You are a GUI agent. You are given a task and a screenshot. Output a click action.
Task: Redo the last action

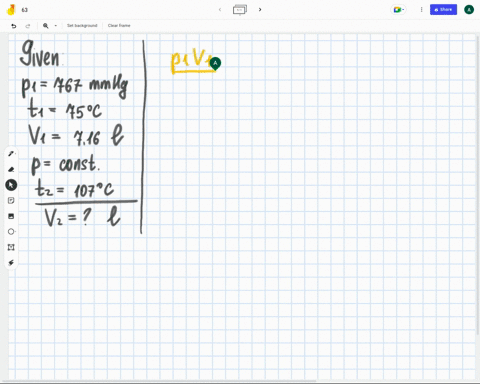[28, 26]
